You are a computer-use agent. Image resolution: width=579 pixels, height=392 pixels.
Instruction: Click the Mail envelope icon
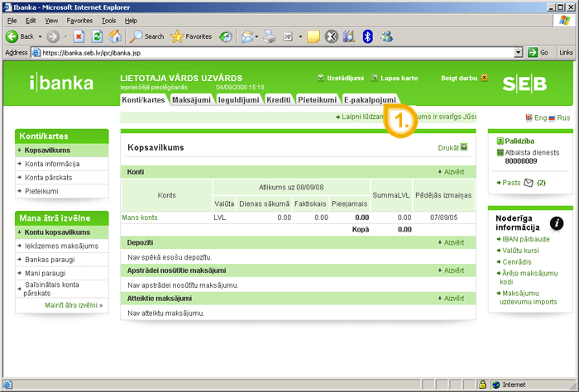point(247,36)
